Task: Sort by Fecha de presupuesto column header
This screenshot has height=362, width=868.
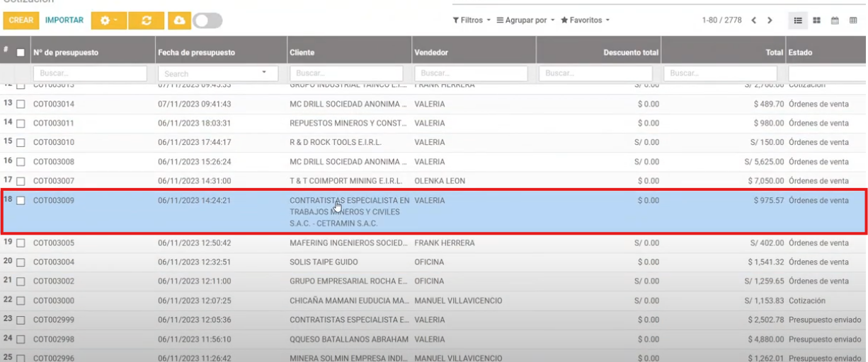Action: coord(196,53)
